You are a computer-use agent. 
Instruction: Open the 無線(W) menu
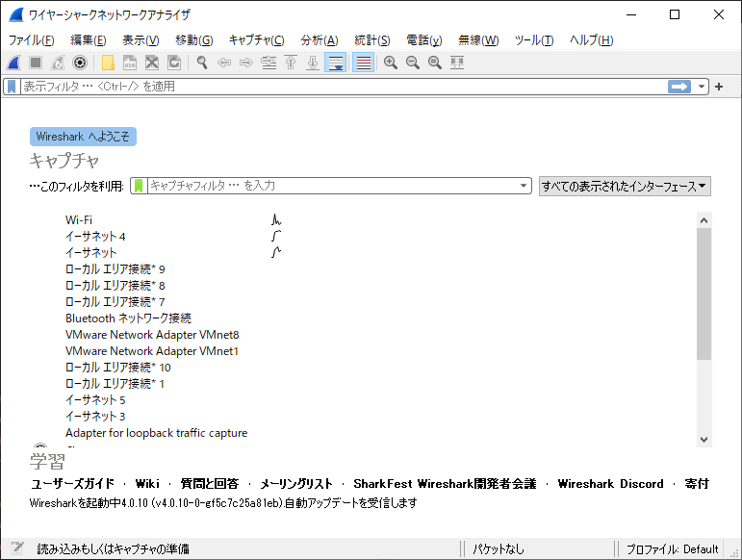coord(478,40)
